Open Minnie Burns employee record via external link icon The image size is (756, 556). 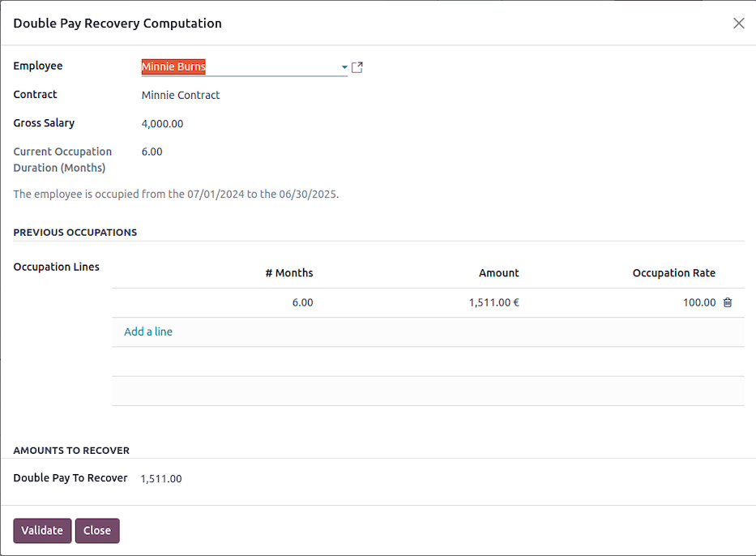pyautogui.click(x=357, y=67)
